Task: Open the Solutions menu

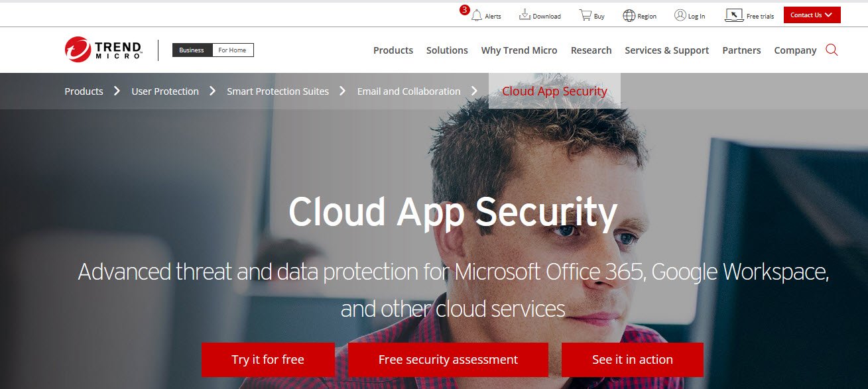Action: (x=447, y=50)
